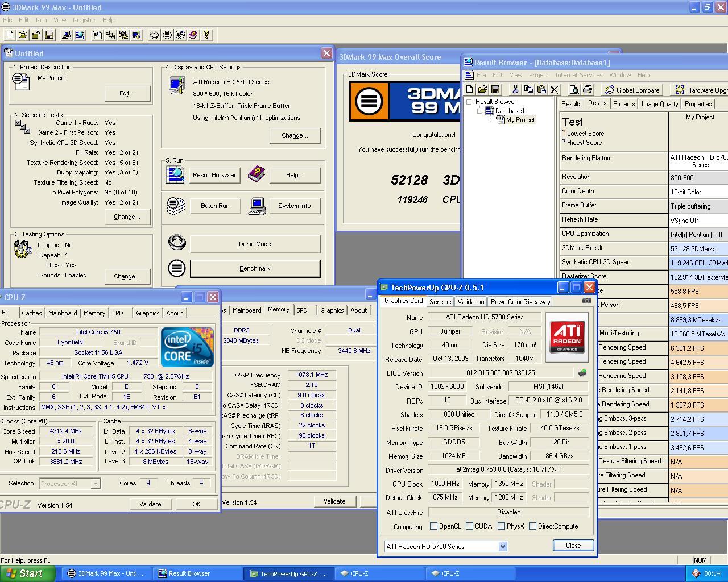Click the Benchmark button
This screenshot has width=728, height=582.
pyautogui.click(x=255, y=268)
